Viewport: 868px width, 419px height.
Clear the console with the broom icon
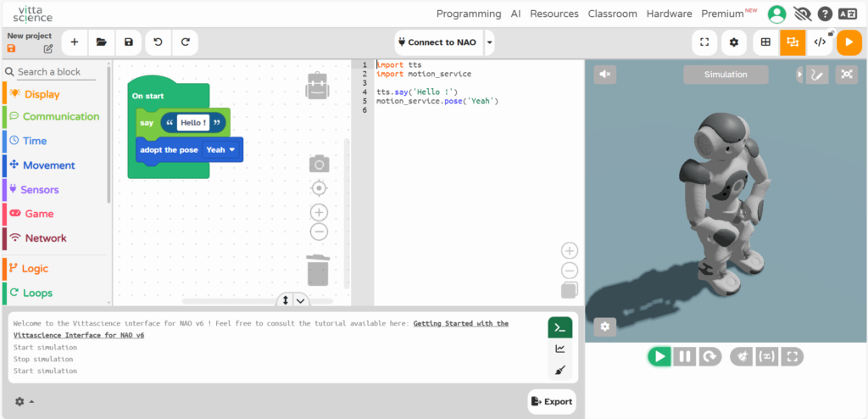coord(559,370)
